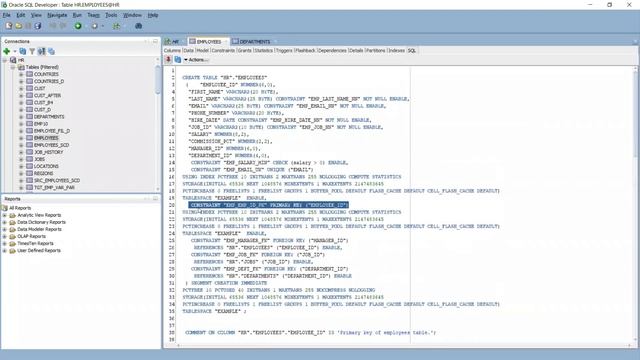The image size is (640, 360).
Task: Click the dark round icon in main toolbar
Action: (139, 26)
